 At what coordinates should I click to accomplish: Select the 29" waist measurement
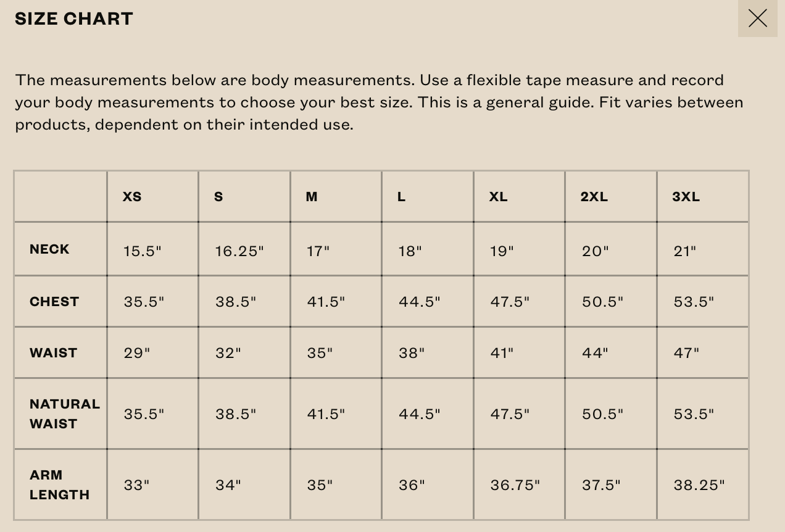click(x=136, y=353)
